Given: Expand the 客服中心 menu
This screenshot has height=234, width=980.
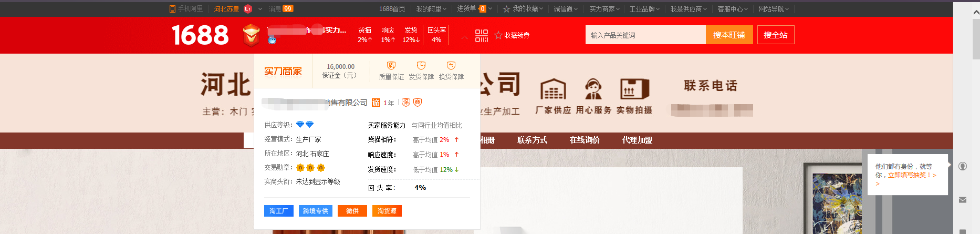Looking at the screenshot, I should (x=733, y=9).
